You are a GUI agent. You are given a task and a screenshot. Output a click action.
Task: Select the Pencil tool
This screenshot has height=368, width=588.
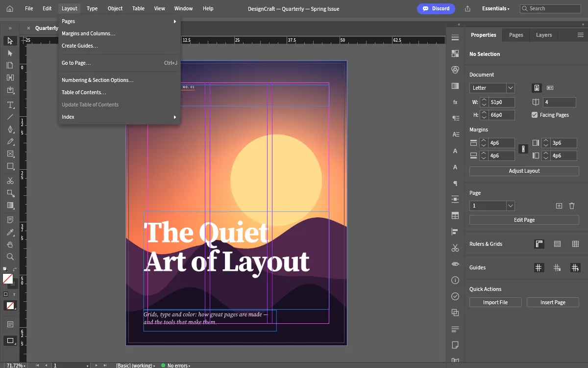pos(10,141)
